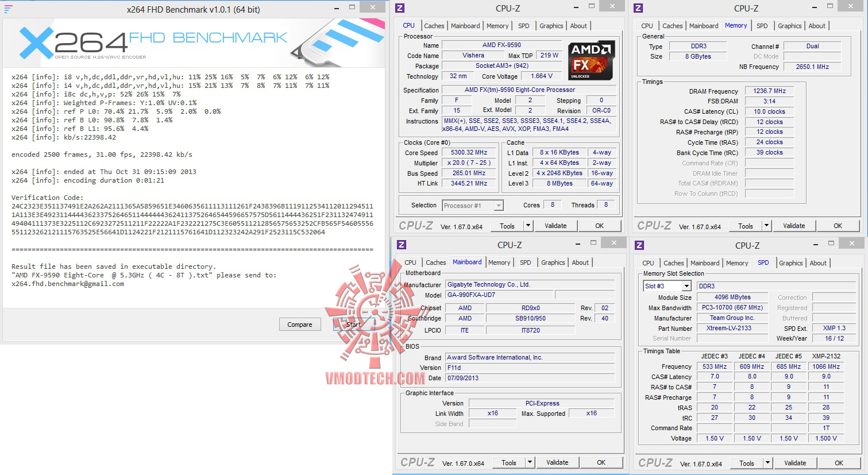This screenshot has height=475, width=868.
Task: Click the CPU-Z icon in the SPD tab window title bar
Action: click(x=639, y=245)
